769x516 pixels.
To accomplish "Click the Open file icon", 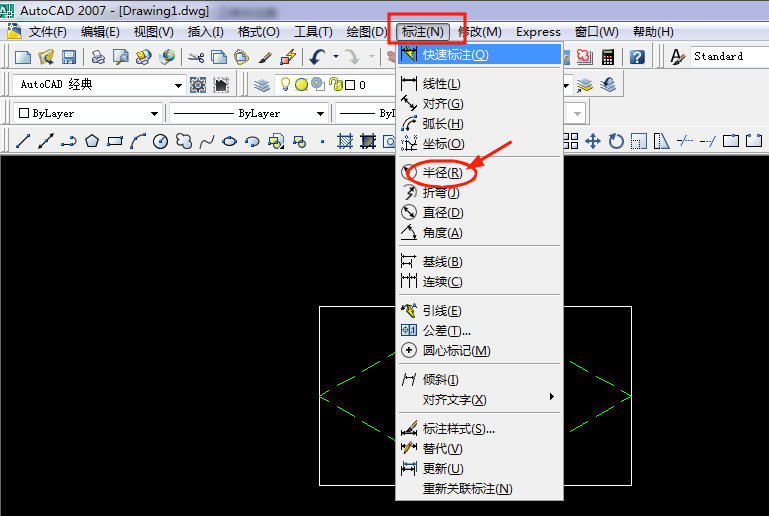I will click(x=46, y=57).
